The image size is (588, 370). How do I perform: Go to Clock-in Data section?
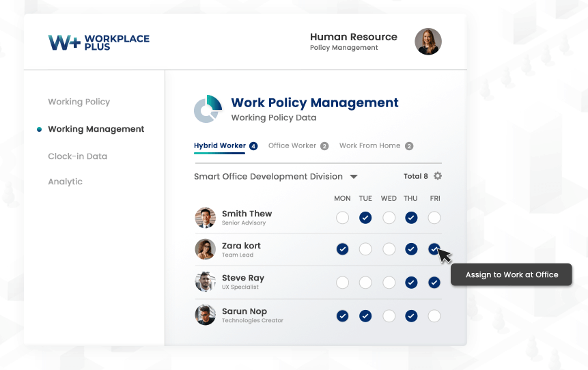point(77,156)
